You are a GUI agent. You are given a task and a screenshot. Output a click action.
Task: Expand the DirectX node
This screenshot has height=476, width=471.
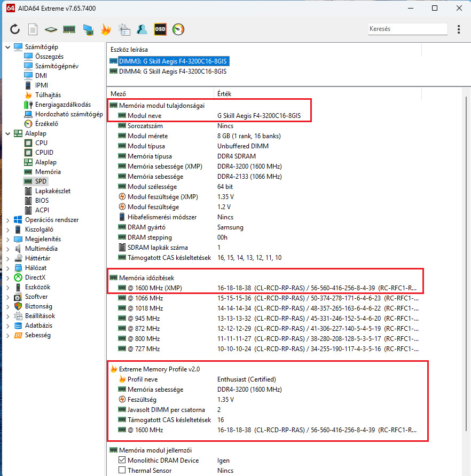point(8,278)
